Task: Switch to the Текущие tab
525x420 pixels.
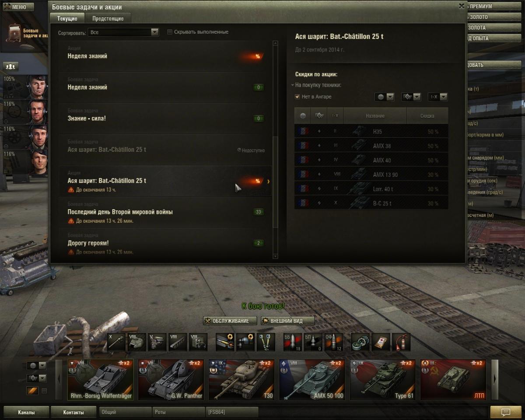Action: (67, 18)
